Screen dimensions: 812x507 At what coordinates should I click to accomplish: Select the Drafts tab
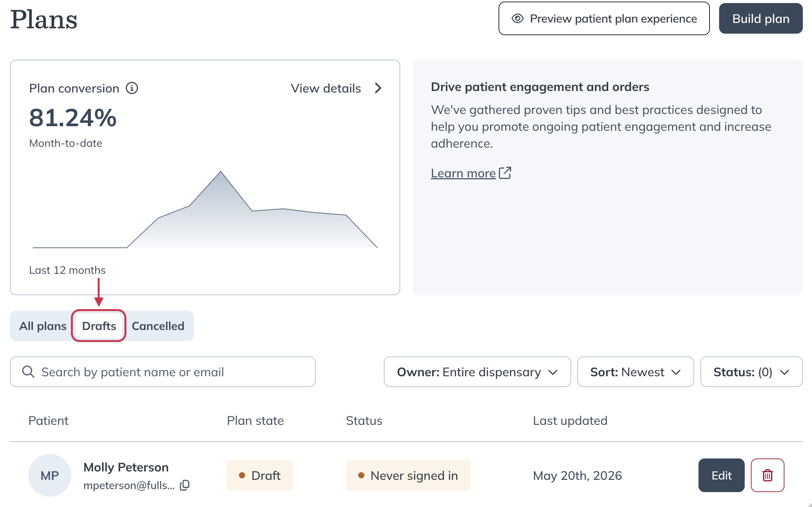tap(99, 326)
